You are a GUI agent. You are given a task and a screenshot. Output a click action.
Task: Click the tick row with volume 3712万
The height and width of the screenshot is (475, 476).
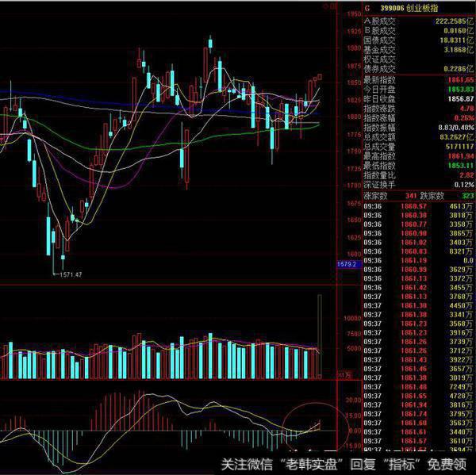point(419,351)
